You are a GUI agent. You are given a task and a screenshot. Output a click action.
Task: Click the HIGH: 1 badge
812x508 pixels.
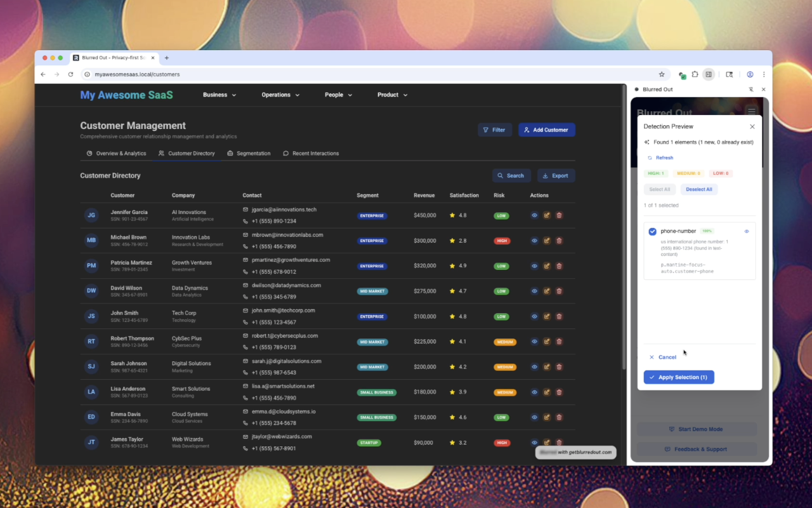pos(655,173)
